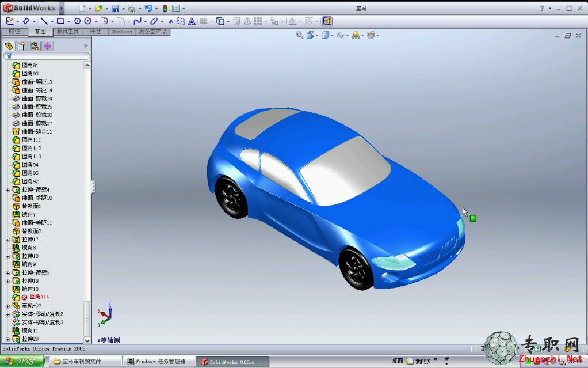Open the SolidWorks menu flyout arrow

tap(61, 8)
